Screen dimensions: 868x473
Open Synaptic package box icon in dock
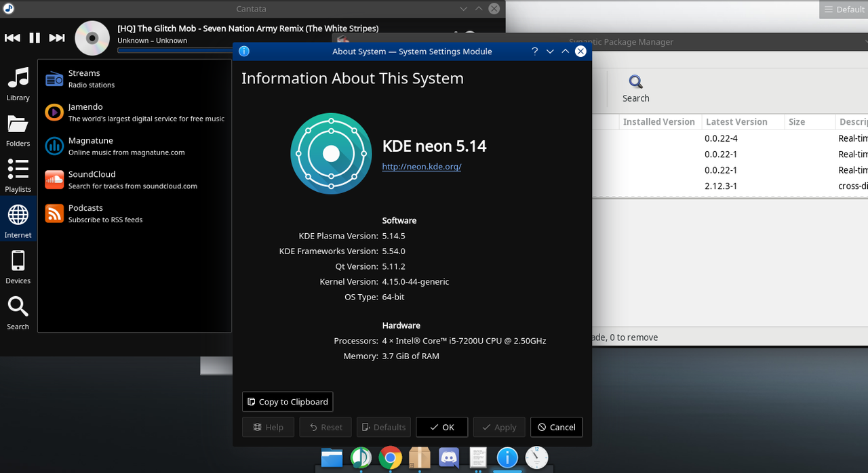click(420, 458)
